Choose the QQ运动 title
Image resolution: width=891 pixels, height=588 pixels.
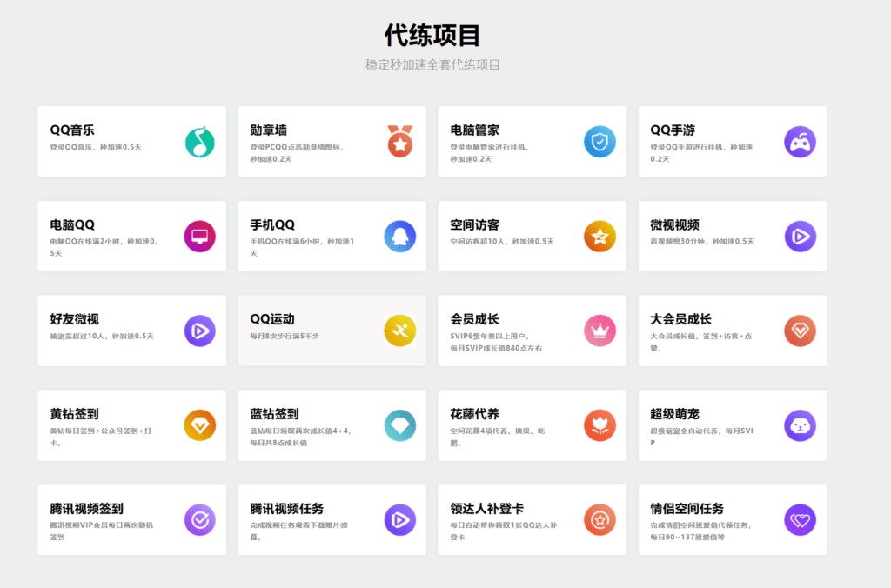pos(272,319)
